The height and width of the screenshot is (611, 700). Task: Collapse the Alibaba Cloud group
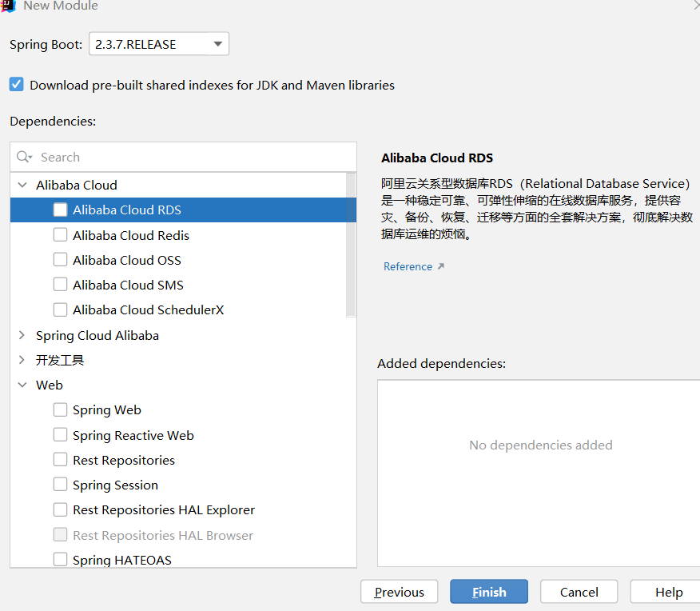click(22, 185)
